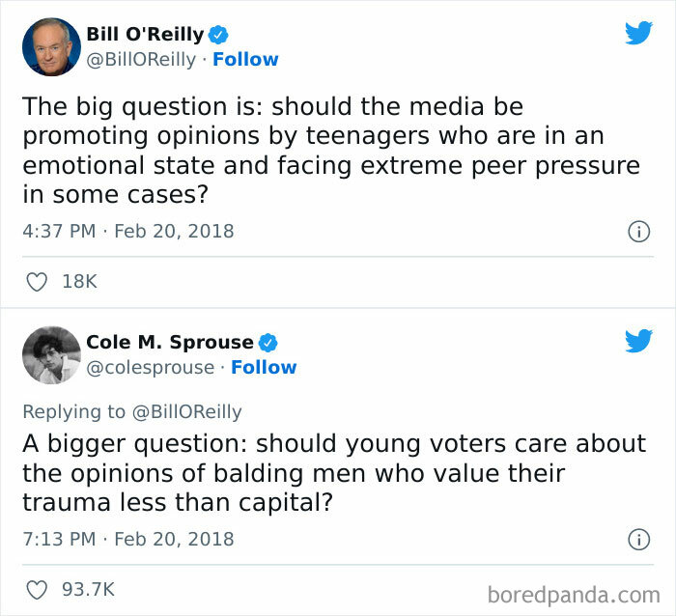The image size is (676, 616).
Task: Click 4:37 PM Feb 20, 2018 timestamp
Action: point(127,232)
